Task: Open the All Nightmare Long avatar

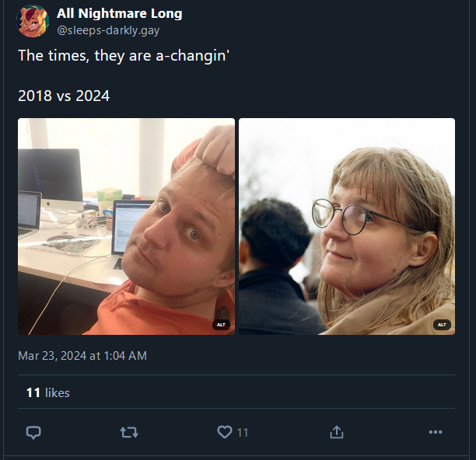Action: (33, 21)
